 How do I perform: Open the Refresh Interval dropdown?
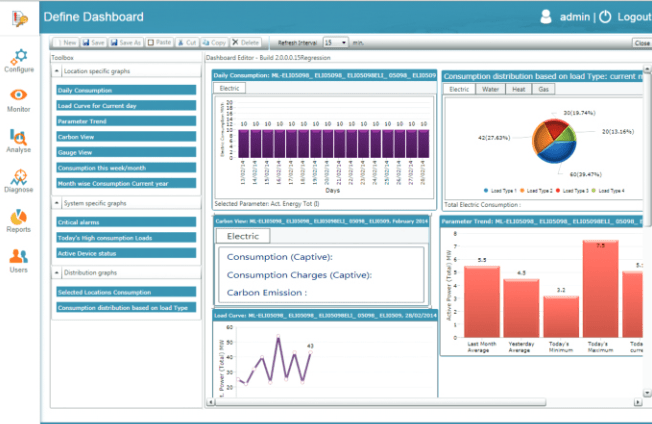(336, 43)
